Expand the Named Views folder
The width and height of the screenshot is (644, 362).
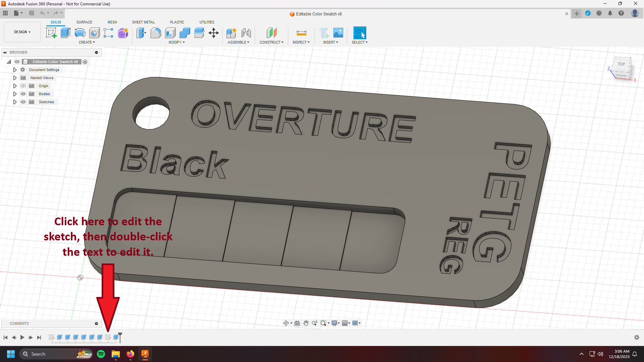pos(15,78)
